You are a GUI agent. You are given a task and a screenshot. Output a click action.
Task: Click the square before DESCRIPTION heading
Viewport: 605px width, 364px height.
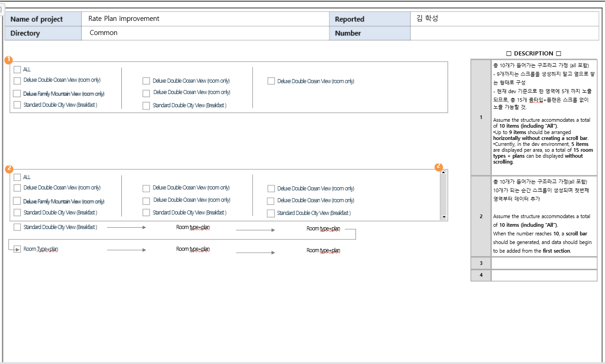509,54
